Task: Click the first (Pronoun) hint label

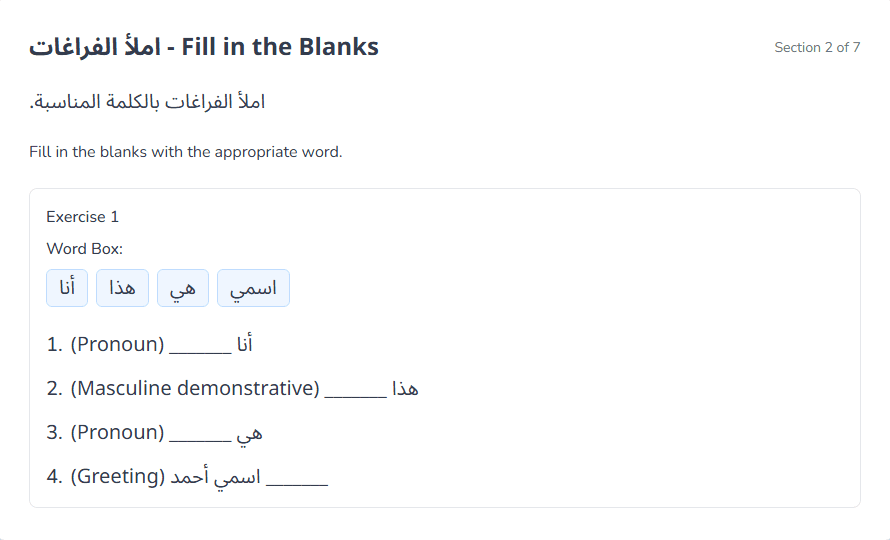Action: click(x=117, y=345)
